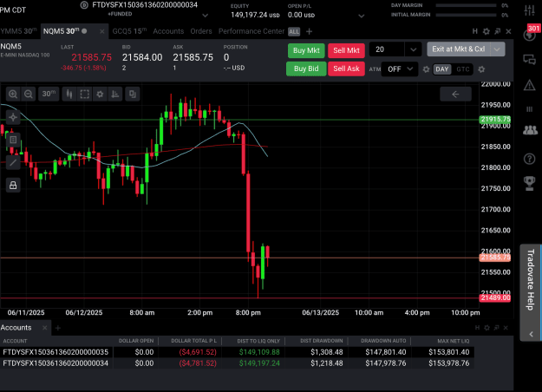Open the Performance Center tab
Viewport: 542px width, 392px height.
coord(251,31)
